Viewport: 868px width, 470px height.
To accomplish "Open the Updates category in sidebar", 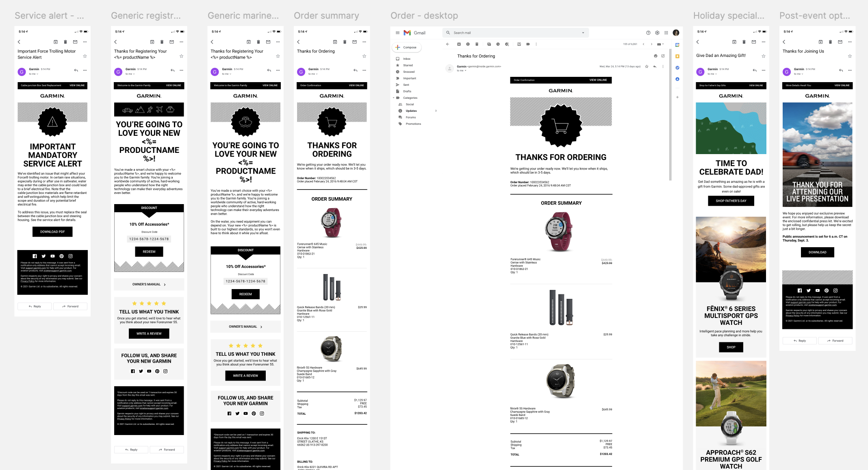I will (x=411, y=111).
